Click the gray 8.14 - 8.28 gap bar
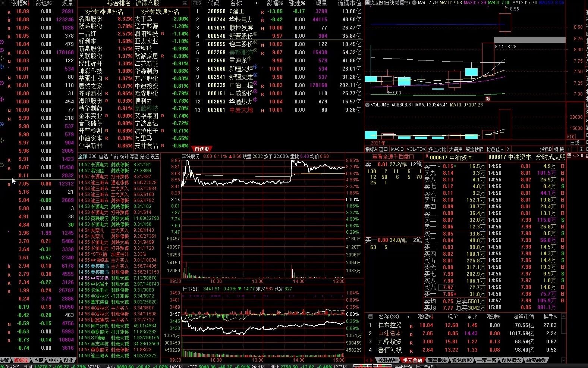The width and height of the screenshot is (588, 368). point(529,40)
